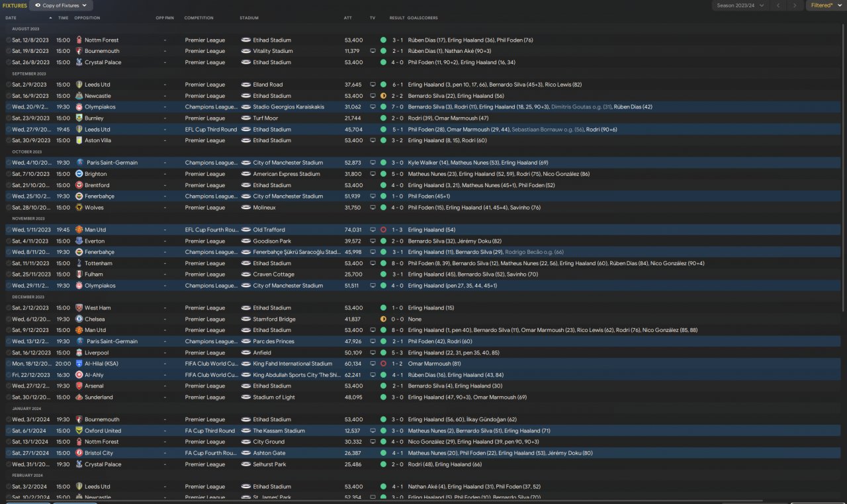Open the Season 2023/24 dropdown

740,5
